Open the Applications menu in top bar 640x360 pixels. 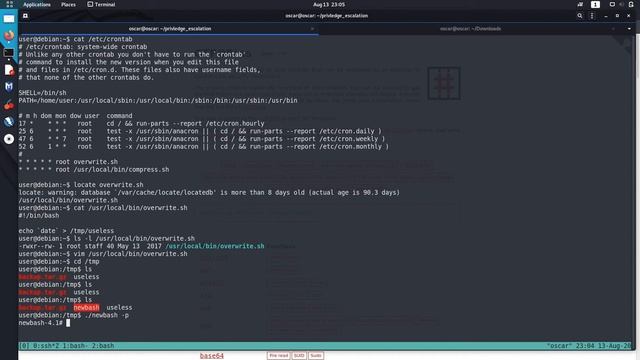click(36, 4)
